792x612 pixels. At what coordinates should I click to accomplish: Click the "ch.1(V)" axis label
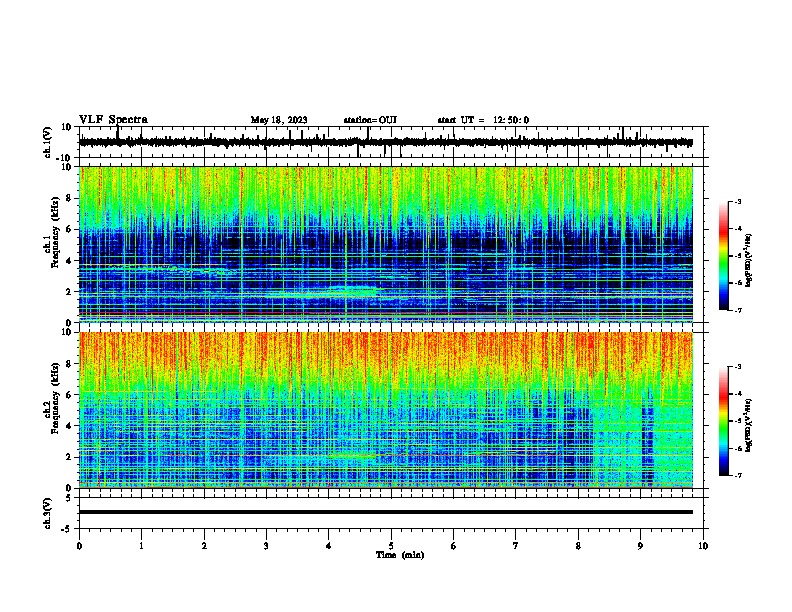pos(48,142)
